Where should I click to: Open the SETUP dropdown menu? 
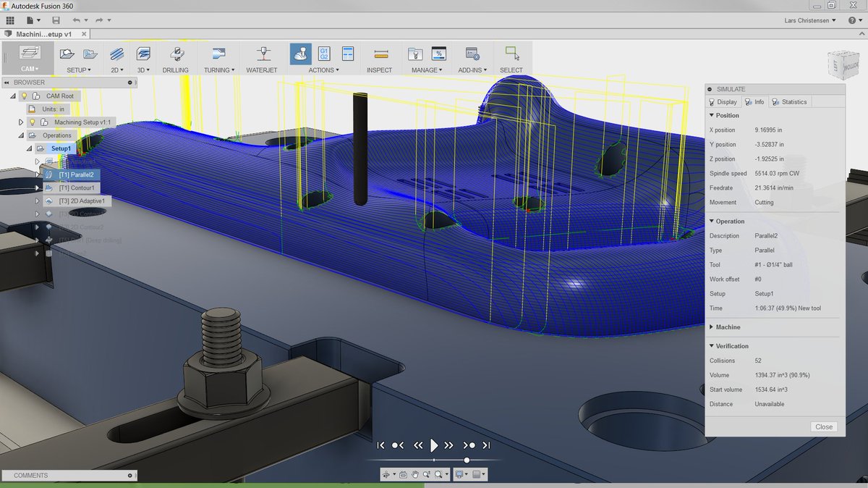(x=79, y=70)
